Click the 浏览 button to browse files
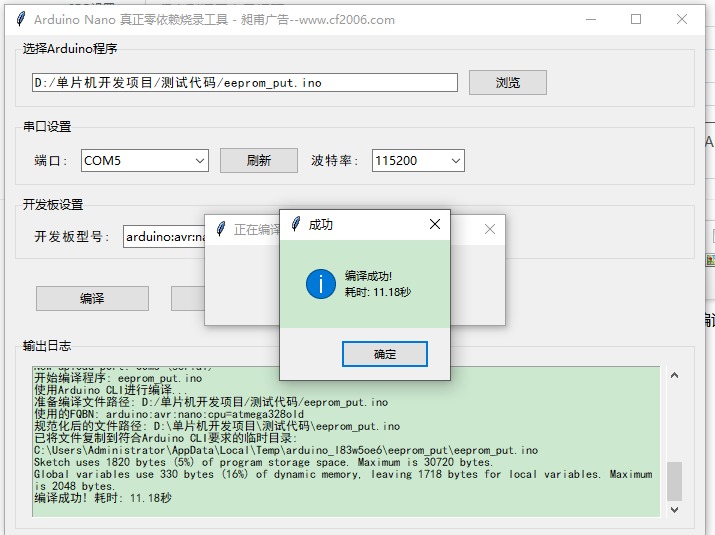715x535 pixels. click(507, 83)
